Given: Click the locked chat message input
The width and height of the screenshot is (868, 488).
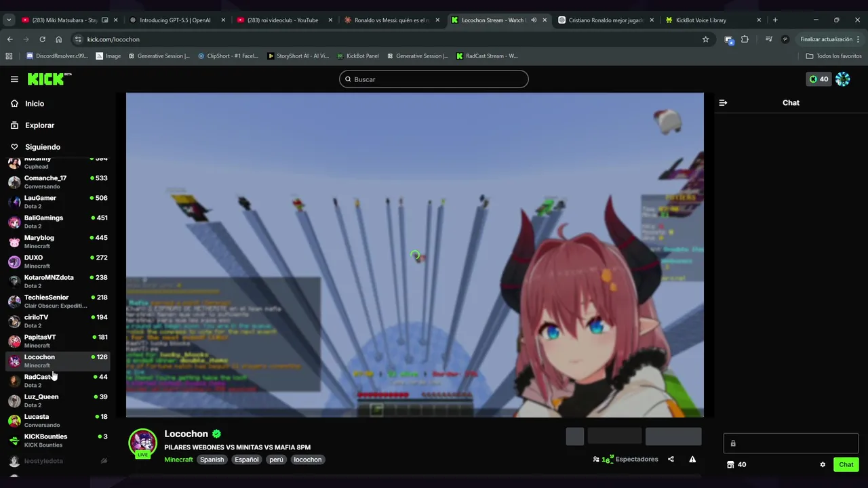Looking at the screenshot, I should pos(791,443).
